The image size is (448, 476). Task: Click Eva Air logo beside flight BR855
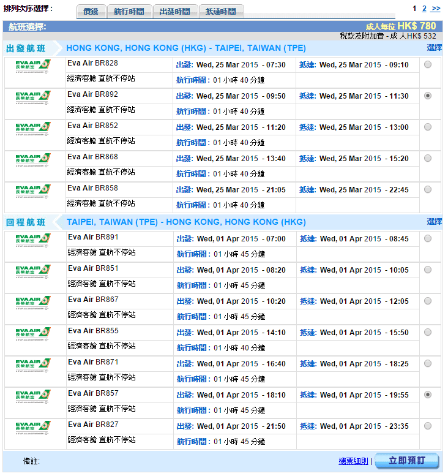33,334
